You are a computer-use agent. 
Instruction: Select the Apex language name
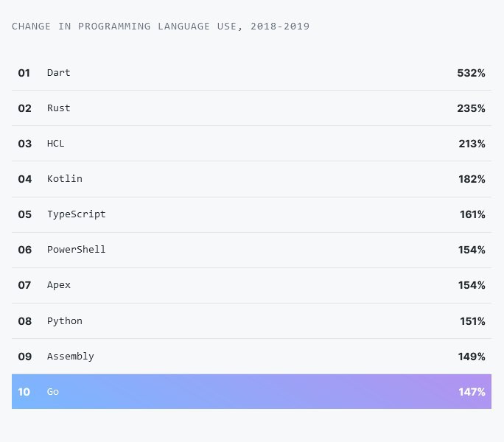59,284
